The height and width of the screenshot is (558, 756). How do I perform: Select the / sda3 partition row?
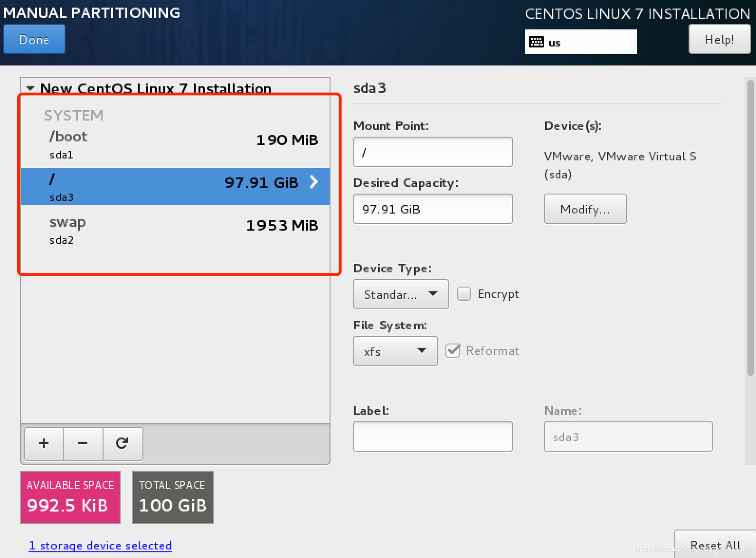click(x=175, y=186)
